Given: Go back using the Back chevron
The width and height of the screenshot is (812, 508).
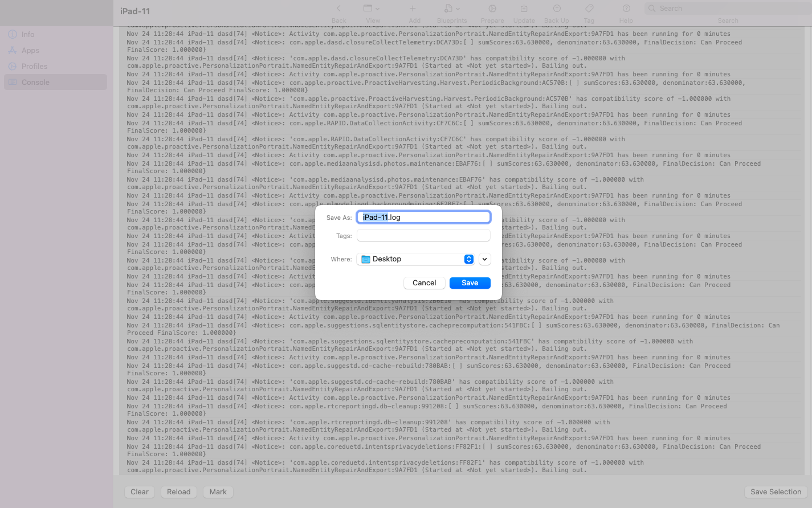Looking at the screenshot, I should [x=338, y=9].
